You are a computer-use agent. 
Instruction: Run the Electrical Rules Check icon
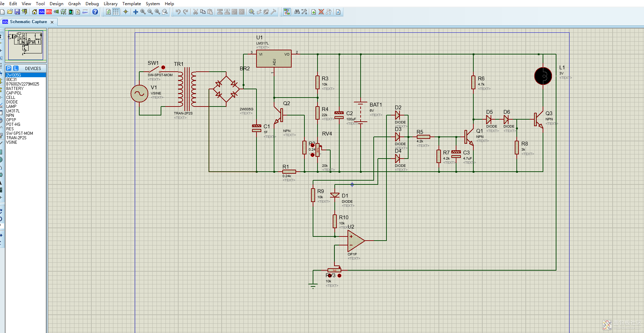(x=338, y=12)
